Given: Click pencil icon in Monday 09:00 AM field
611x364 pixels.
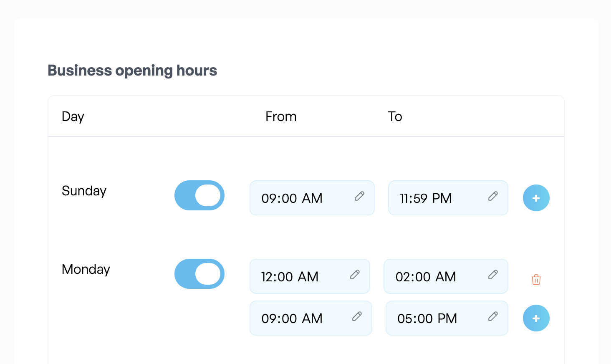Looking at the screenshot, I should tap(357, 316).
